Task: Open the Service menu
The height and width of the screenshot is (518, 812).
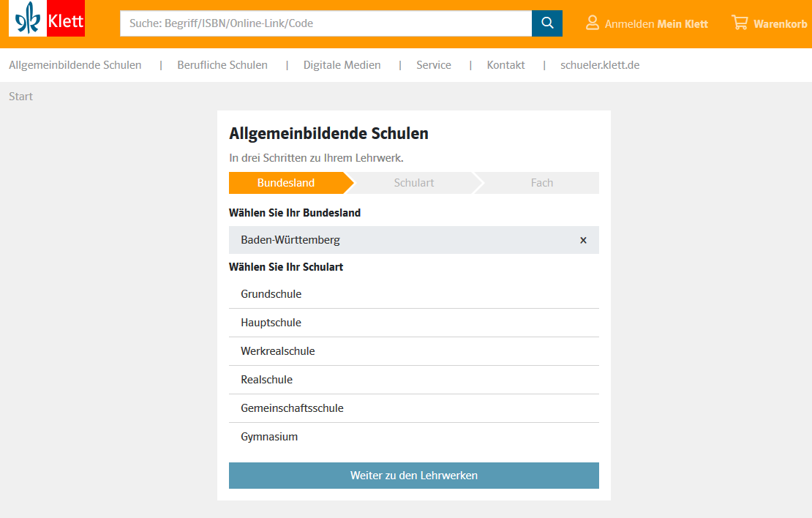Action: pyautogui.click(x=434, y=65)
